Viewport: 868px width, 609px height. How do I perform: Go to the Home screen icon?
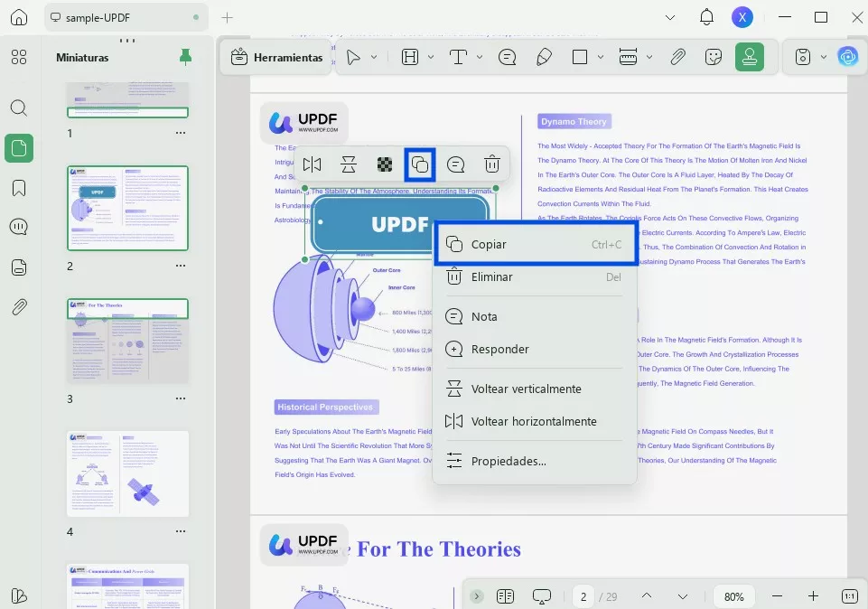[x=19, y=17]
